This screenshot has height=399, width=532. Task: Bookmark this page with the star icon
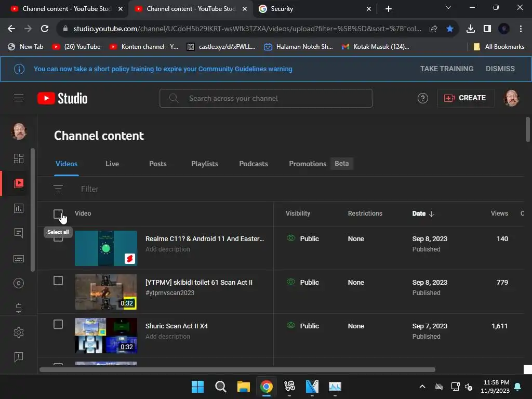[x=449, y=29]
